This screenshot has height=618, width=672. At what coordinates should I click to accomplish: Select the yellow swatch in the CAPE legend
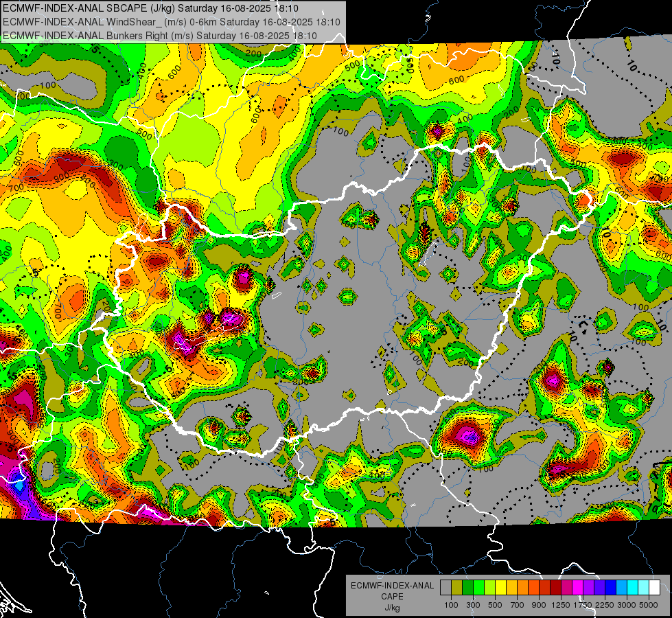500,588
